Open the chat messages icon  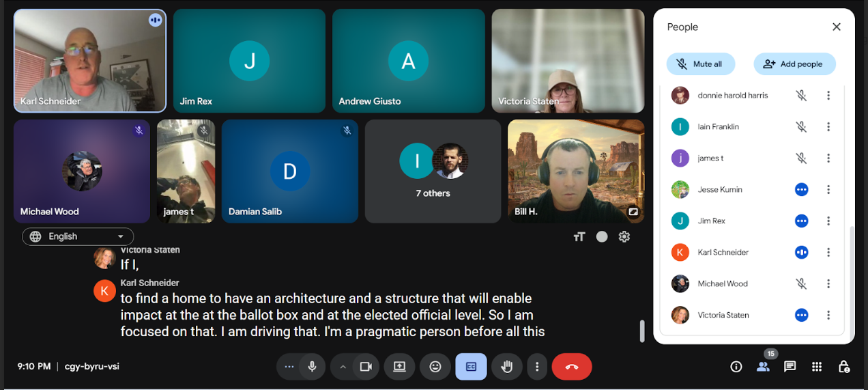[790, 367]
